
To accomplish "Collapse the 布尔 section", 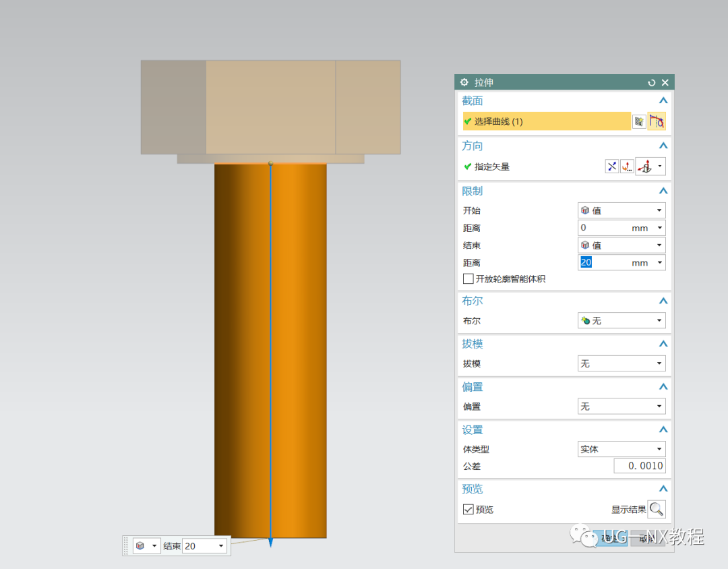I will pyautogui.click(x=663, y=301).
